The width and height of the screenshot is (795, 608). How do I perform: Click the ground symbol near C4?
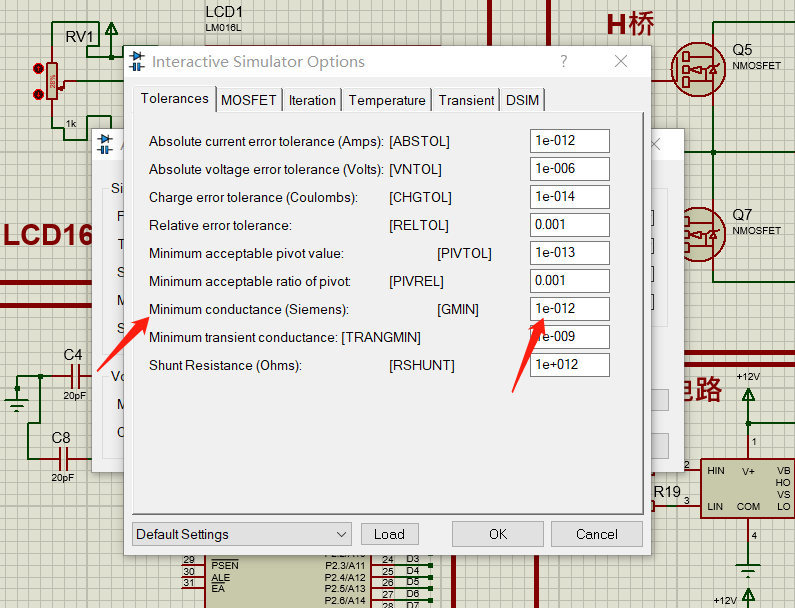click(17, 403)
